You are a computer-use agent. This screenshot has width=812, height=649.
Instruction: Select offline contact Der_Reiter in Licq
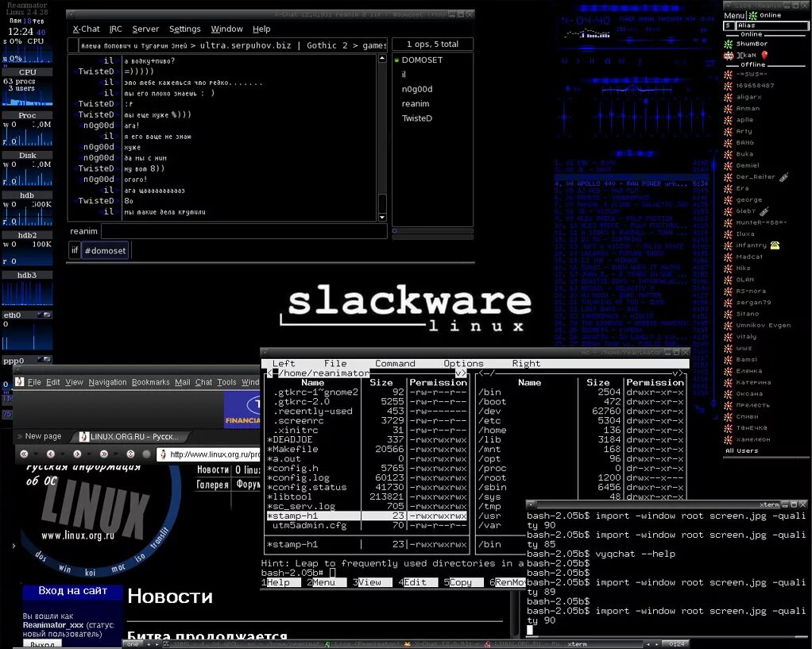[x=755, y=177]
